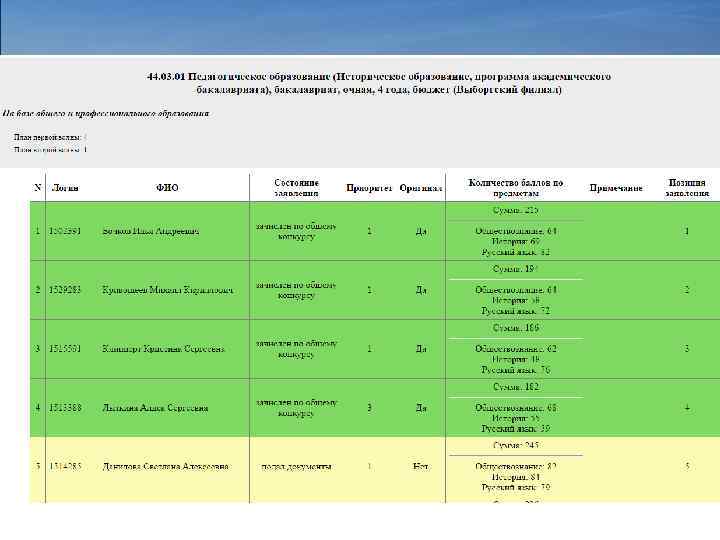The image size is (720, 540).
Task: Click the 'N' column header
Action: (x=38, y=187)
